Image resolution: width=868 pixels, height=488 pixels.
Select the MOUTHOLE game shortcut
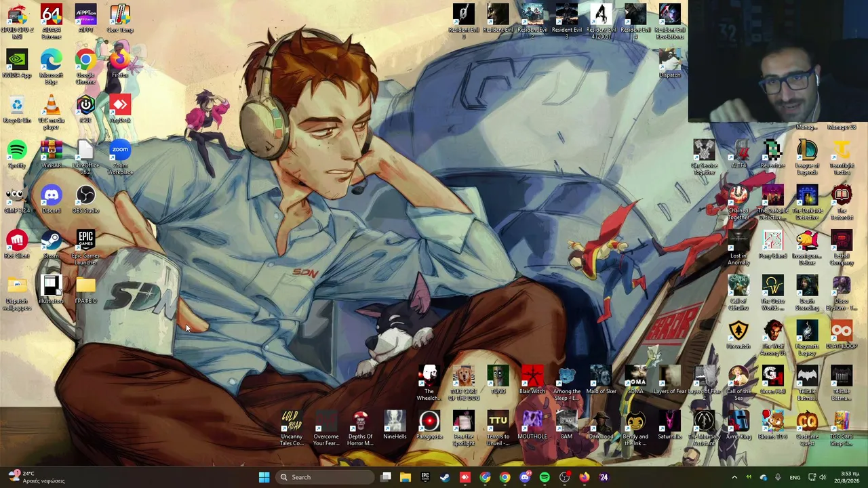click(x=532, y=426)
